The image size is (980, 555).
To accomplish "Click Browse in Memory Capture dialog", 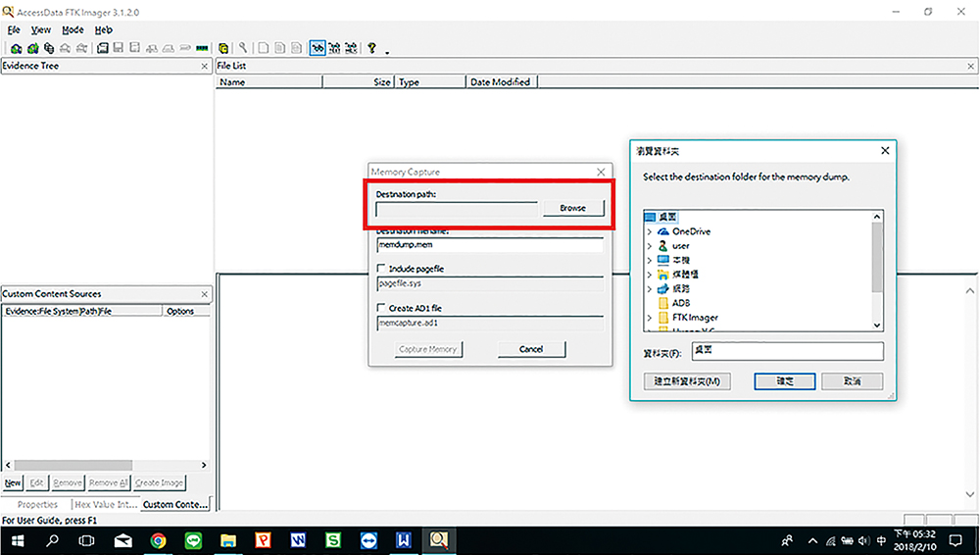I will [x=573, y=208].
